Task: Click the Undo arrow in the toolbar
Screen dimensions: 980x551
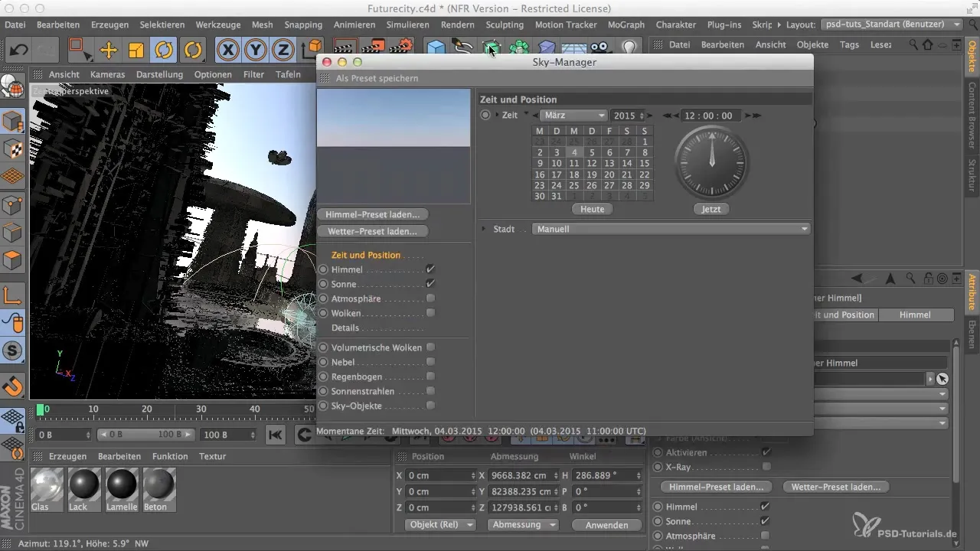Action: tap(19, 51)
